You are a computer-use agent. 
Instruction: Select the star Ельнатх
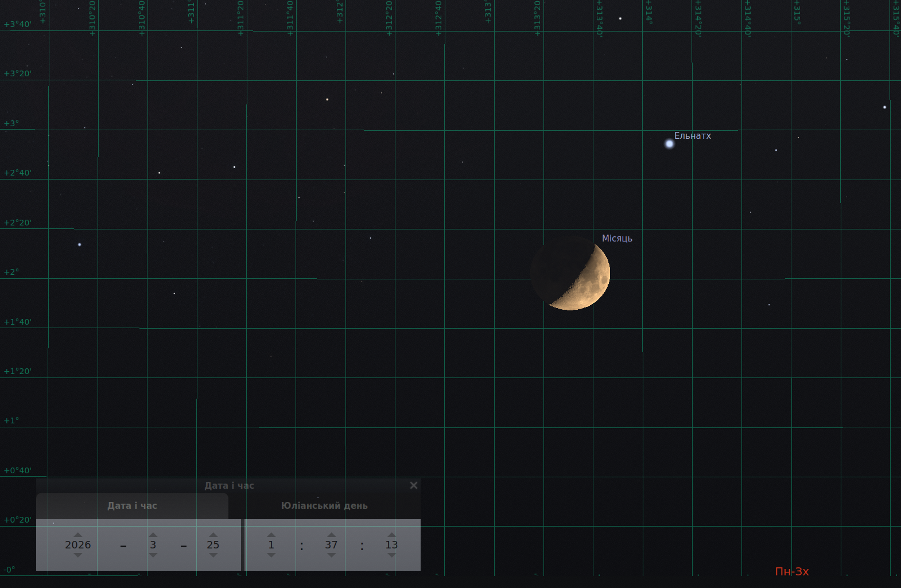[x=669, y=143]
